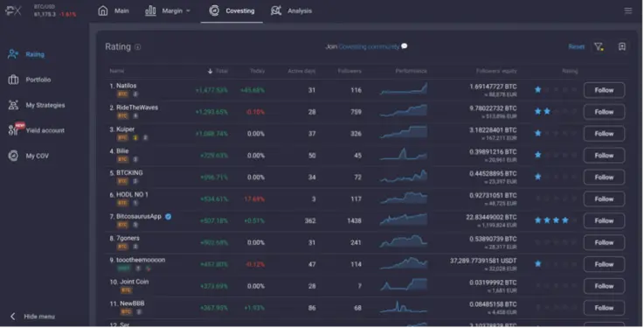Click the Margin chart icon
Screen dimensions: 644x328
[150, 10]
